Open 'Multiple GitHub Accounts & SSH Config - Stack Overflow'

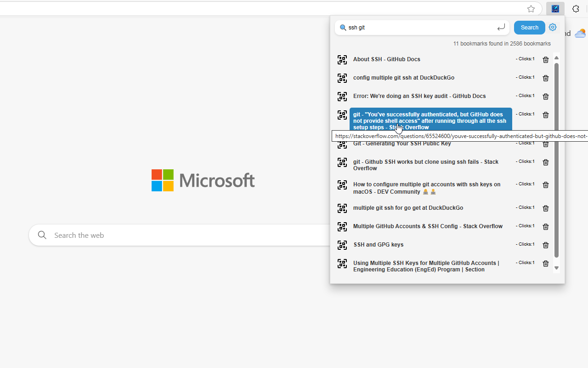coord(428,226)
